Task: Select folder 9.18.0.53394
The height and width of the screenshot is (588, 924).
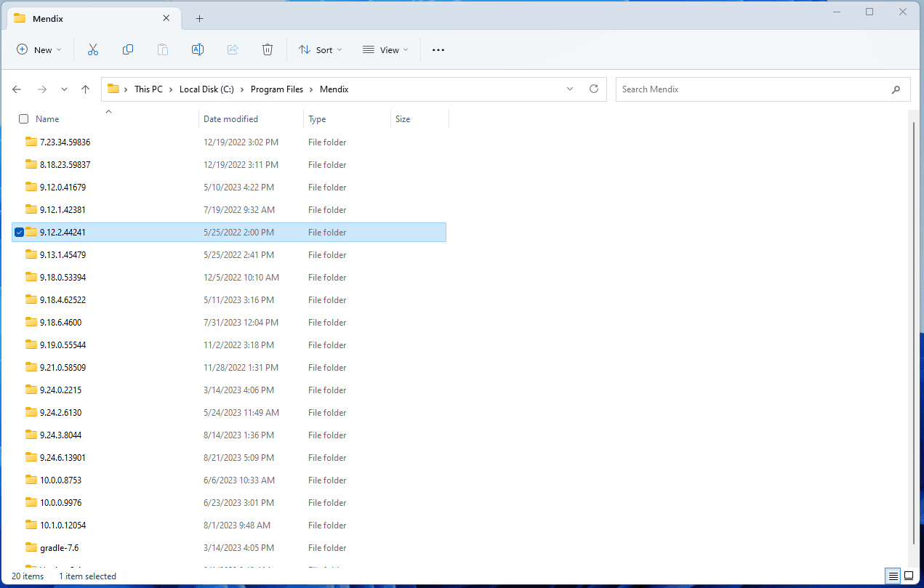Action: tap(230, 277)
